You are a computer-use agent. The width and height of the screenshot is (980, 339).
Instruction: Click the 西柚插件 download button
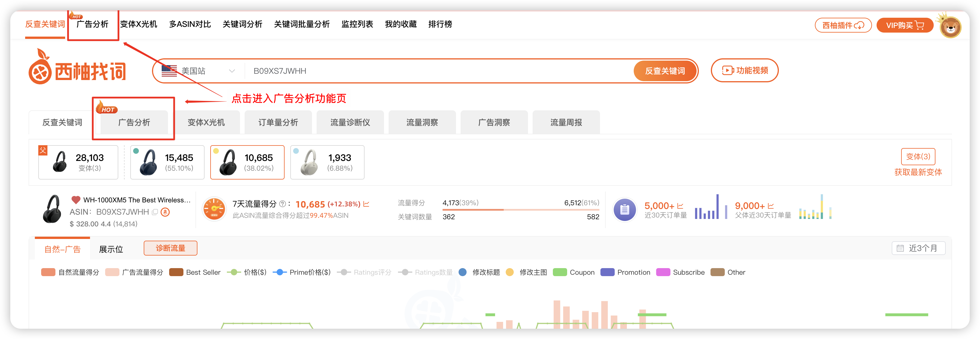[843, 25]
